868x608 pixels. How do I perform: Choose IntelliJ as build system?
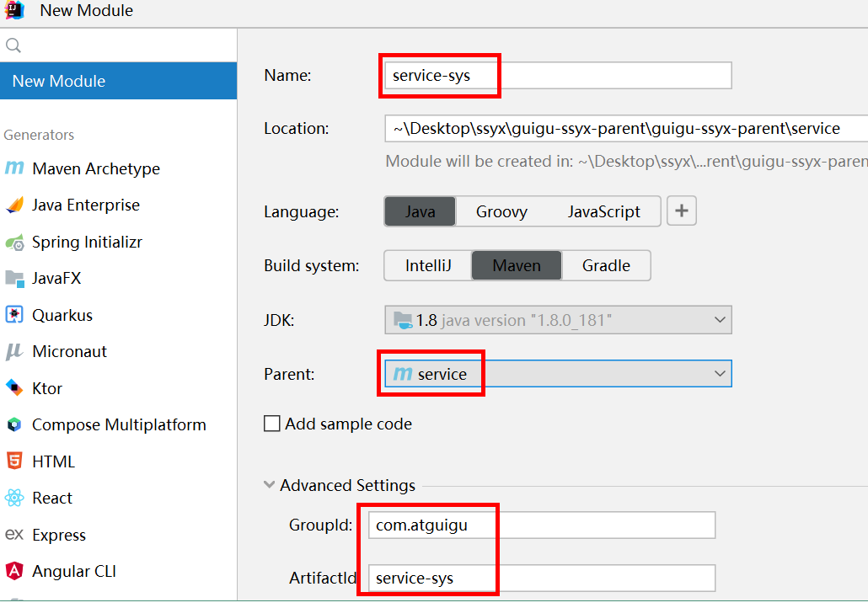point(428,266)
